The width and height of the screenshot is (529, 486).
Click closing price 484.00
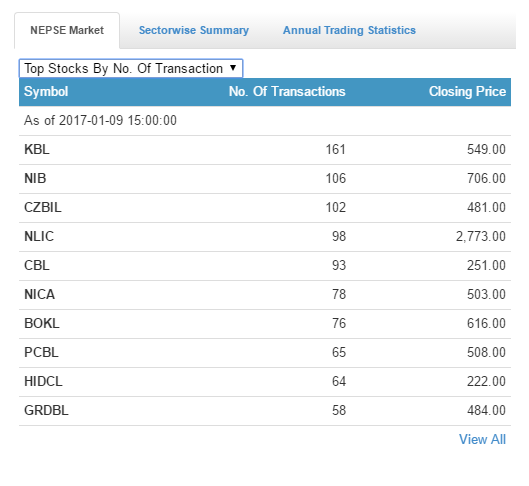tap(486, 411)
